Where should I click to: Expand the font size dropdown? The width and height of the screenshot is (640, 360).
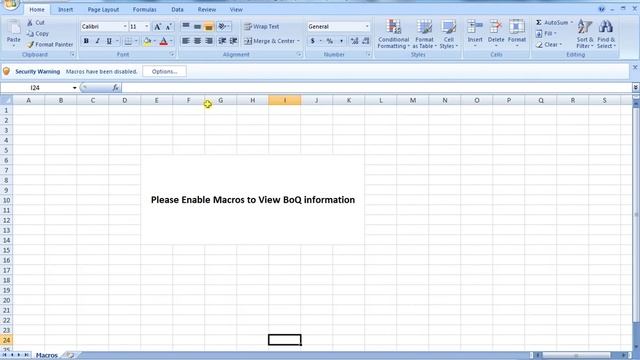click(147, 27)
